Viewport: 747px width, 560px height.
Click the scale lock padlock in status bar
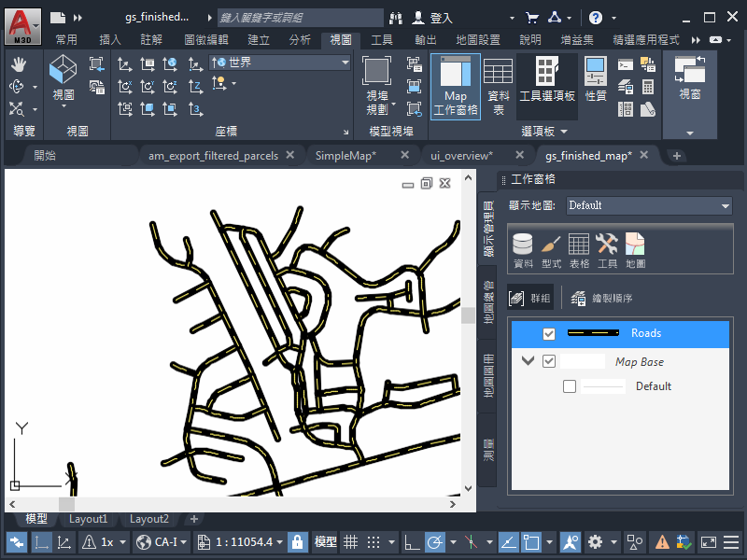tap(297, 542)
